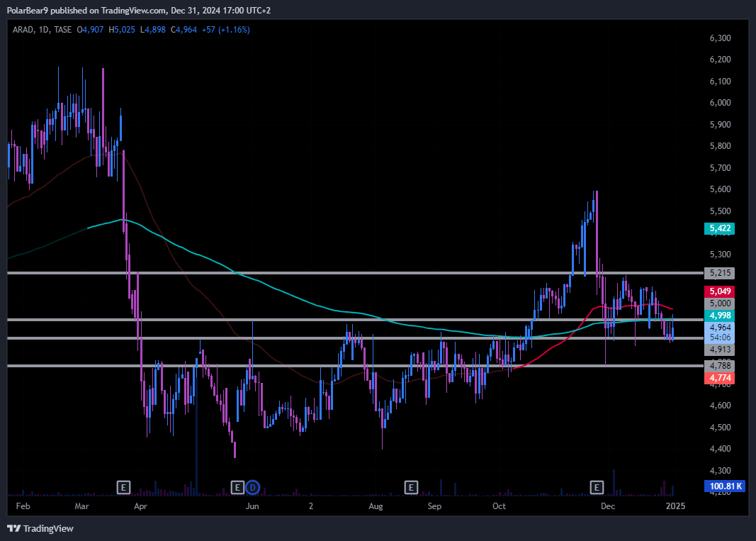This screenshot has width=756, height=541.
Task: Select the horizontal line at the 5,215 level
Action: pyautogui.click(x=356, y=273)
